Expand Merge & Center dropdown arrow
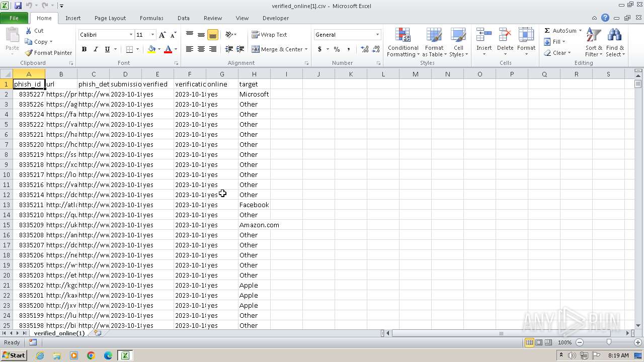644x362 pixels. tap(306, 49)
